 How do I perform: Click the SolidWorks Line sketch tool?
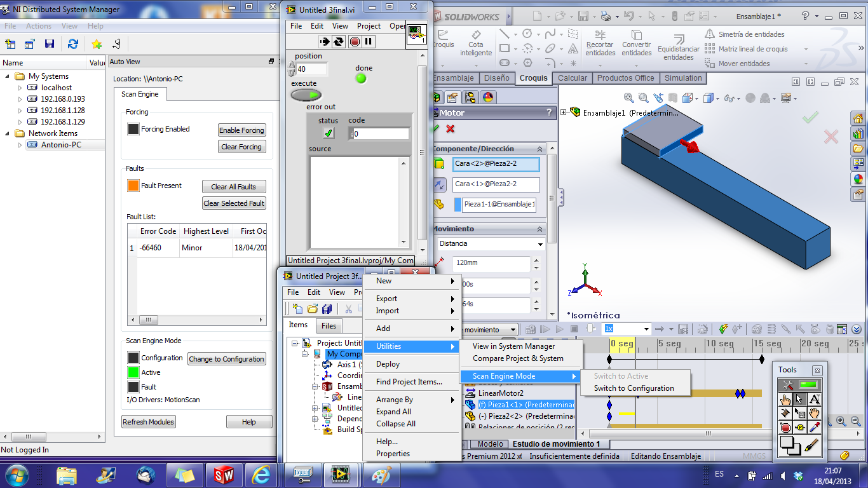click(505, 34)
